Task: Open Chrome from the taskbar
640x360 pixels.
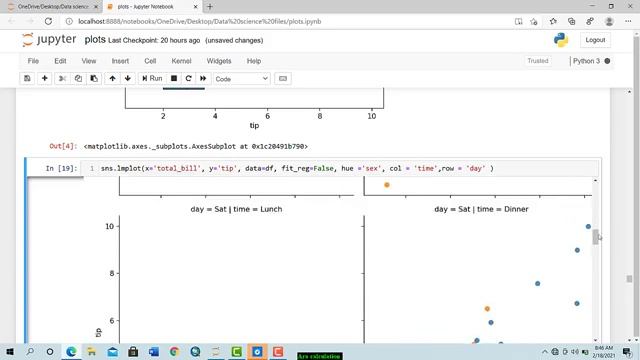Action: click(174, 351)
